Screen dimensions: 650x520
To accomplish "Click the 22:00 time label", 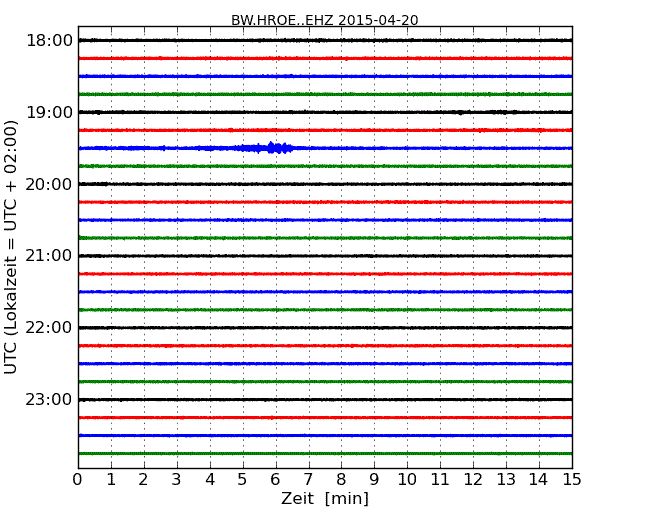I will [49, 328].
